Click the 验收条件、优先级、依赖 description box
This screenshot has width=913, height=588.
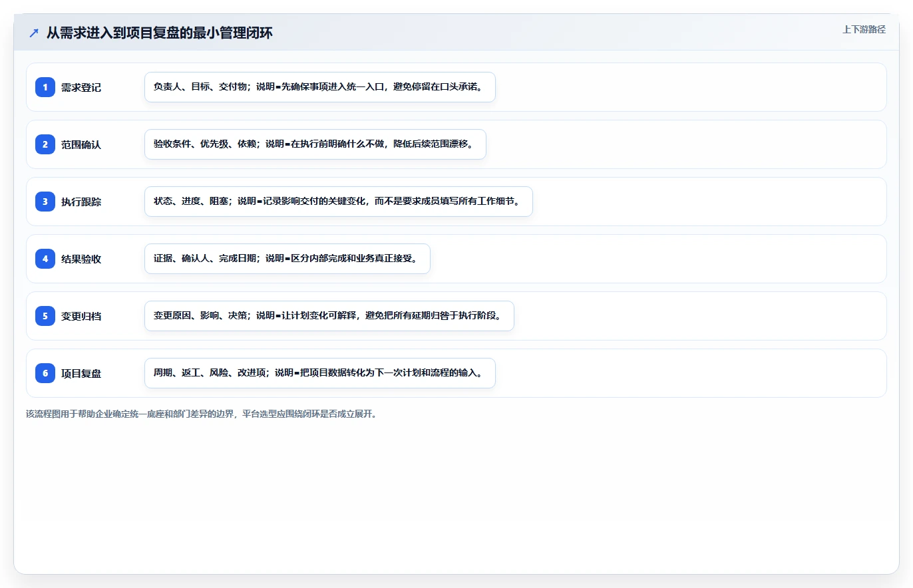tap(315, 144)
